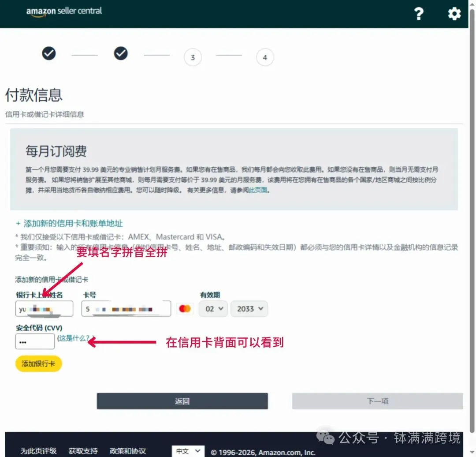Select step 3 in the progress bar
The width and height of the screenshot is (476, 457).
(x=193, y=57)
